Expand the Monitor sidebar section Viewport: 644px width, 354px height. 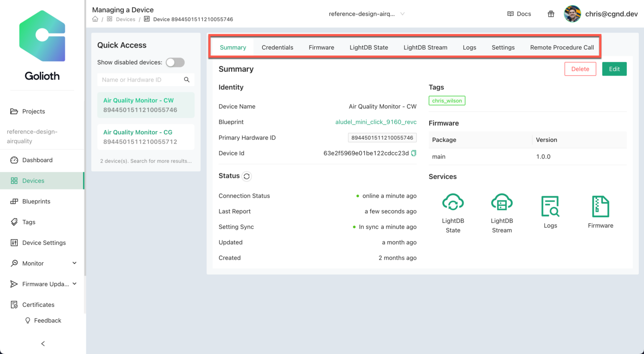pos(34,263)
